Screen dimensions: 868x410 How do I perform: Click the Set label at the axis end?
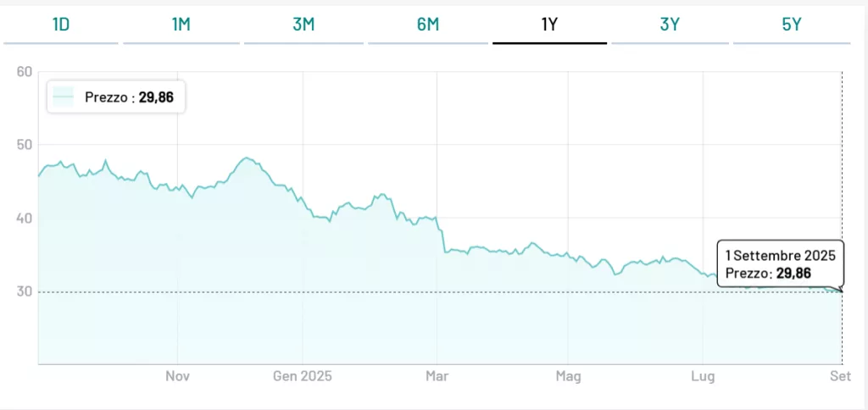[840, 375]
